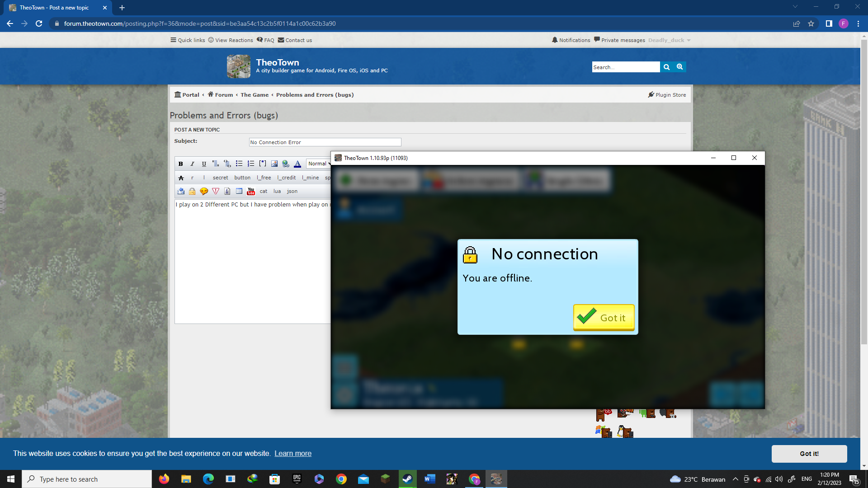This screenshot has width=868, height=488.
Task: Open the Quick links menu
Action: point(188,40)
